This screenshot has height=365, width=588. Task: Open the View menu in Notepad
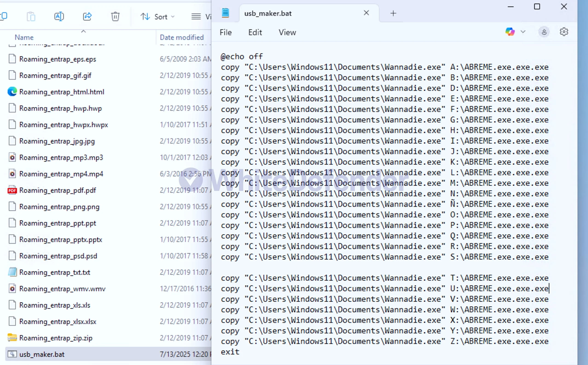287,32
